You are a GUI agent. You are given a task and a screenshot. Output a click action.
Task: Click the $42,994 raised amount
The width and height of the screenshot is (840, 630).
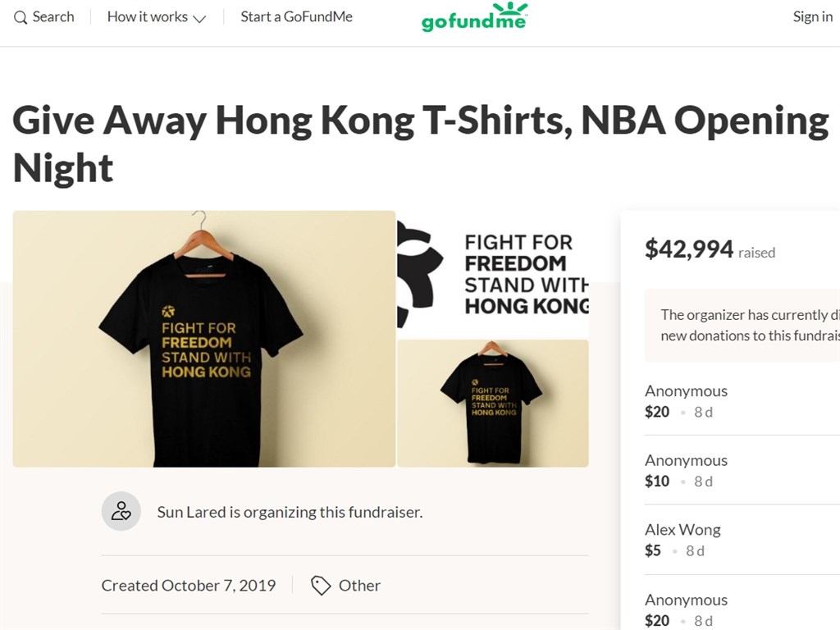[x=689, y=249]
